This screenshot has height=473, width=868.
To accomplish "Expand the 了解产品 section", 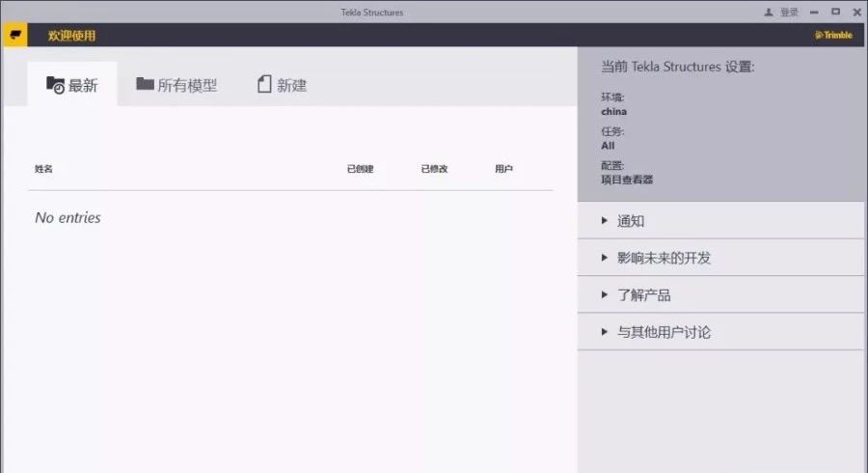I will tap(720, 294).
